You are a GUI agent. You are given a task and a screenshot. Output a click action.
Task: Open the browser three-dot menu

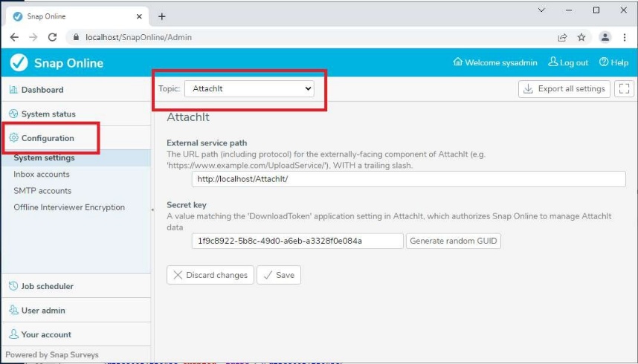(x=625, y=37)
